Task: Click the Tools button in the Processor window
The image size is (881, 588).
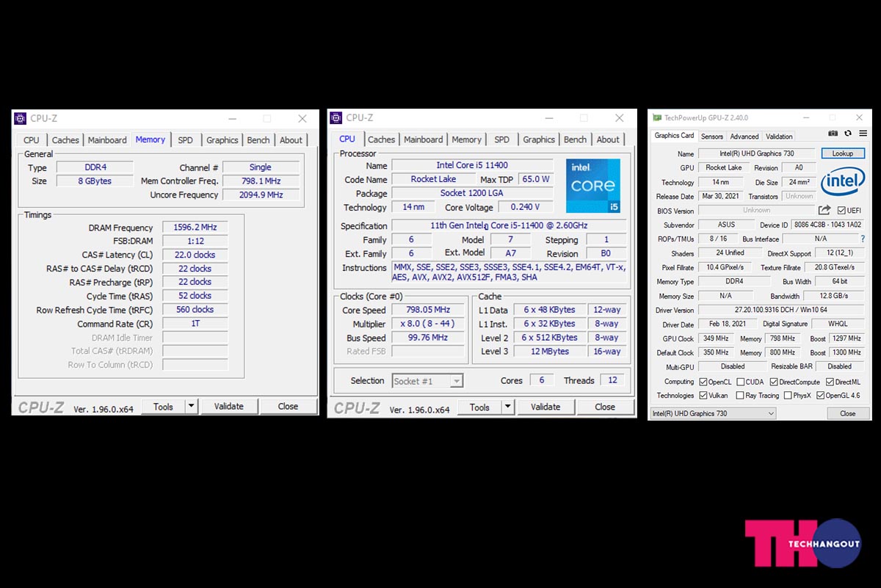Action: tap(479, 407)
